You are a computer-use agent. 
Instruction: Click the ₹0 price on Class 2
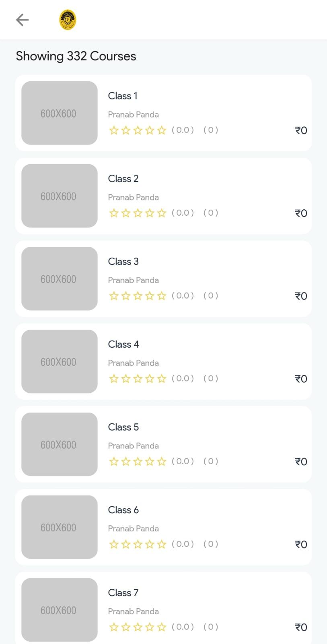pos(301,213)
